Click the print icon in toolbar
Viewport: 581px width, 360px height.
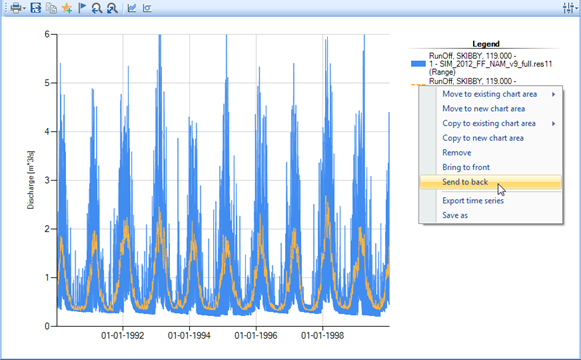click(15, 8)
